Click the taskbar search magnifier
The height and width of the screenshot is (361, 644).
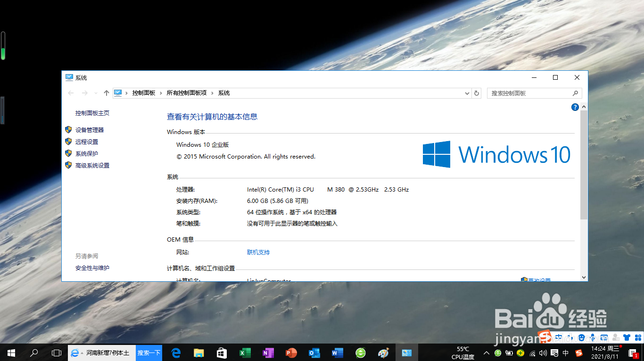[x=34, y=353]
